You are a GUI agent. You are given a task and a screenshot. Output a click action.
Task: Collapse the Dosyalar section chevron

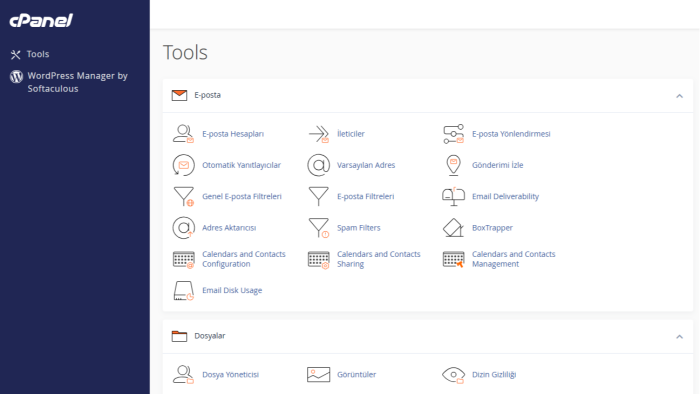pyautogui.click(x=679, y=336)
